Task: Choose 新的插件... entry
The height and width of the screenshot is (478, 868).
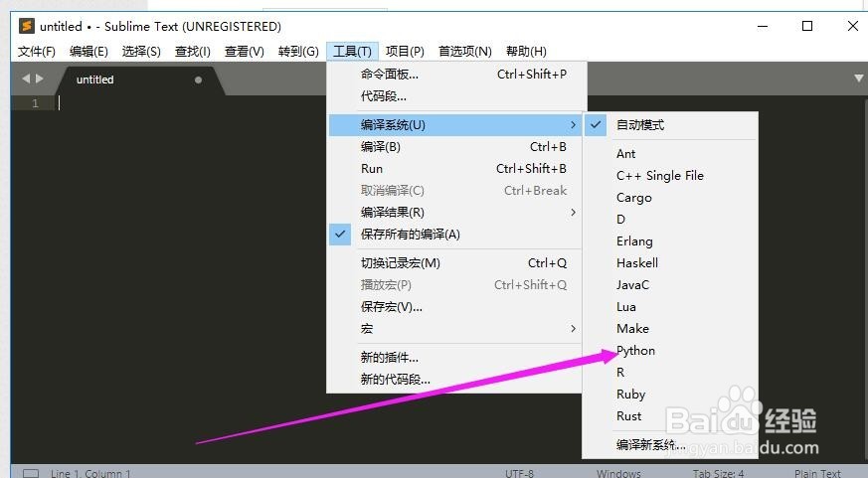Action: click(454, 358)
